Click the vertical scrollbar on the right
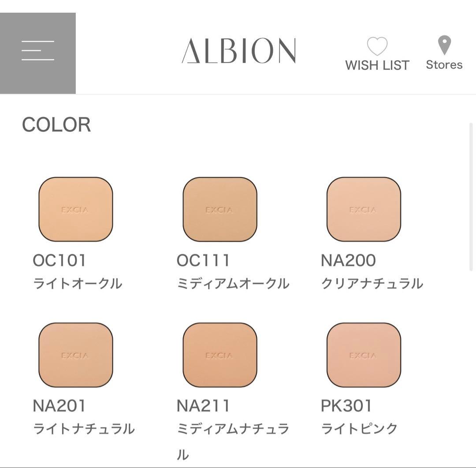Viewport: 476px width, 468px height. coord(471,196)
